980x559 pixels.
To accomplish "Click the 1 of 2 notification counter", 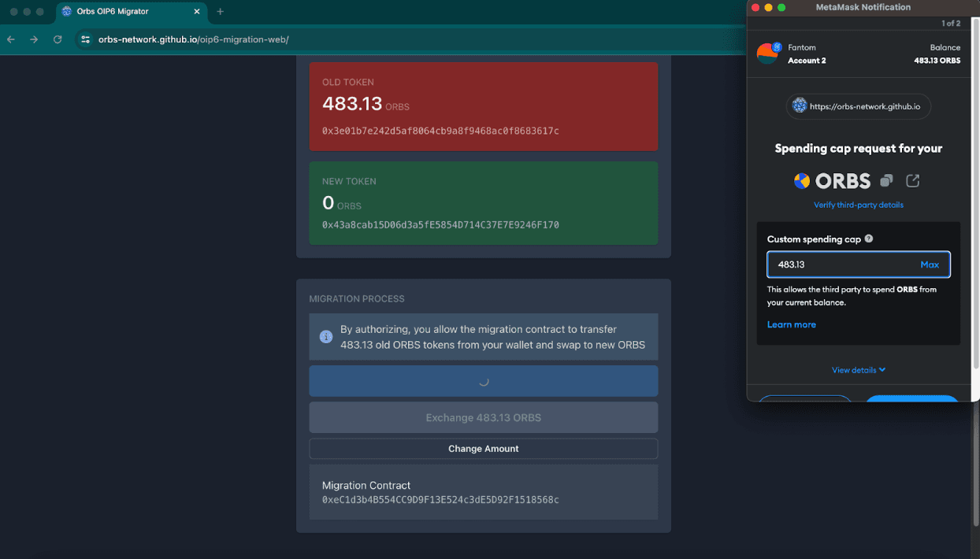I will 951,24.
